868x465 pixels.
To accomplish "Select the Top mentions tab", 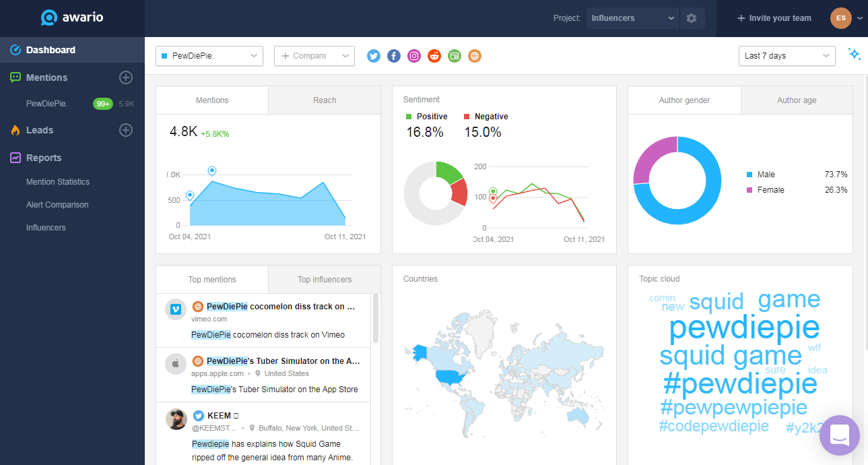I will tap(212, 280).
